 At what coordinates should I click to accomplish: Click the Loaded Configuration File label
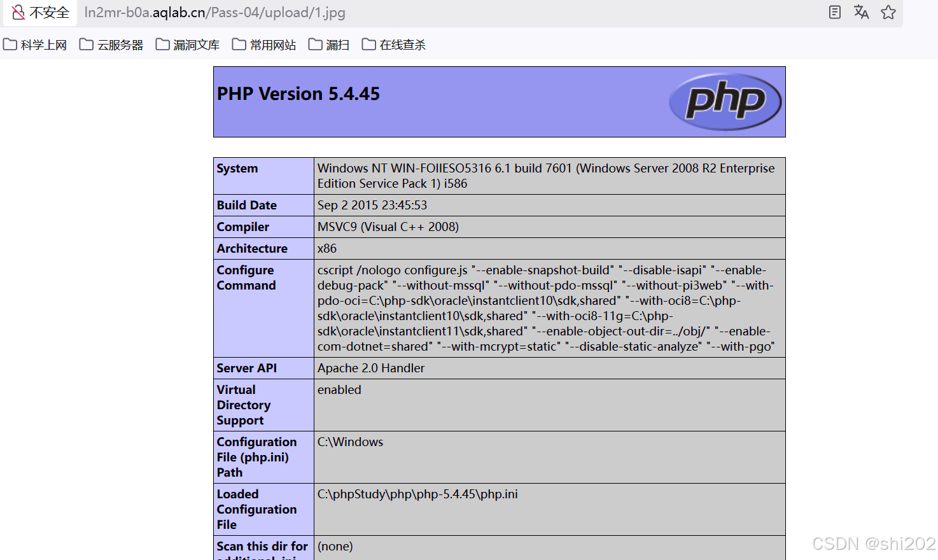[x=256, y=509]
